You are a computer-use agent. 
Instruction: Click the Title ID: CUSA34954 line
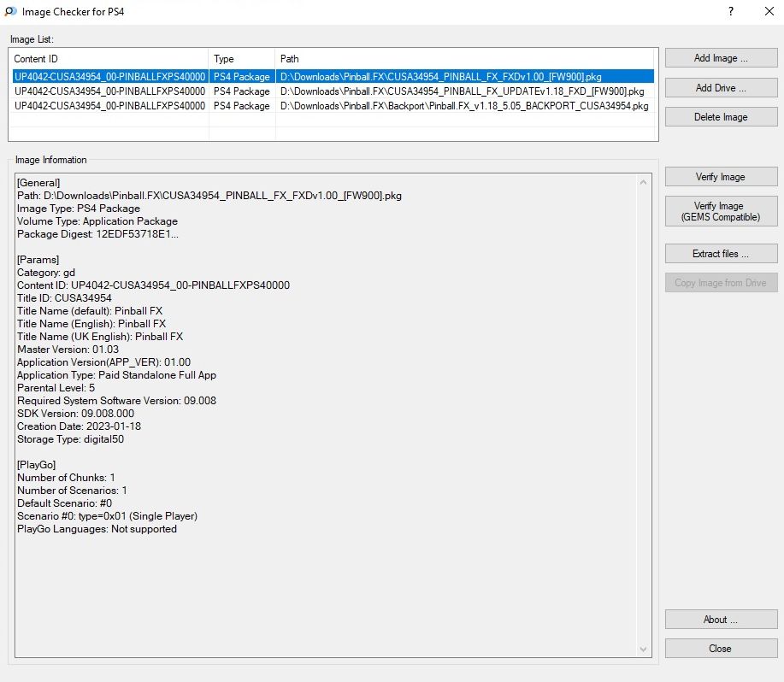64,298
